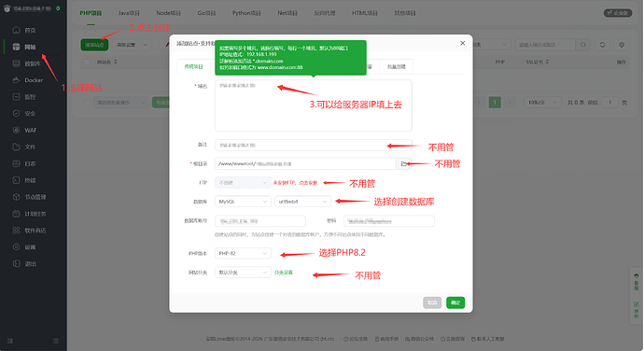
Task: Switch to the Java项目 tab
Action: pos(129,13)
